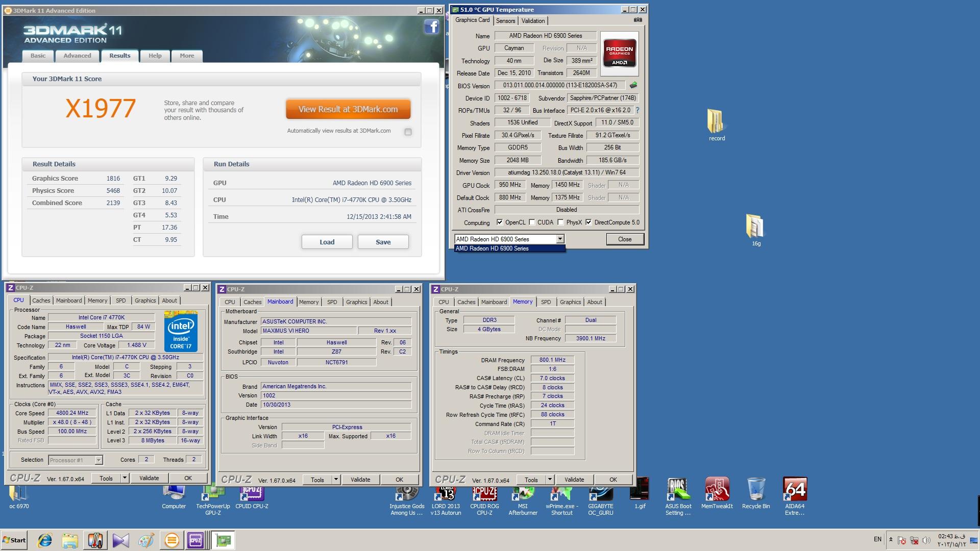Toggle the OpenCL checkbox in GPU-Z
Screen dimensions: 980x551
pos(500,222)
